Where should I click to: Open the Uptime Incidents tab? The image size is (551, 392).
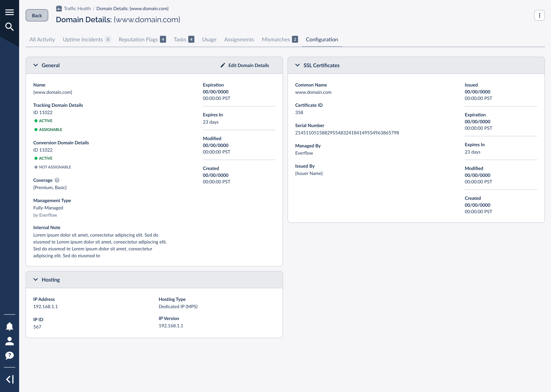coord(87,39)
